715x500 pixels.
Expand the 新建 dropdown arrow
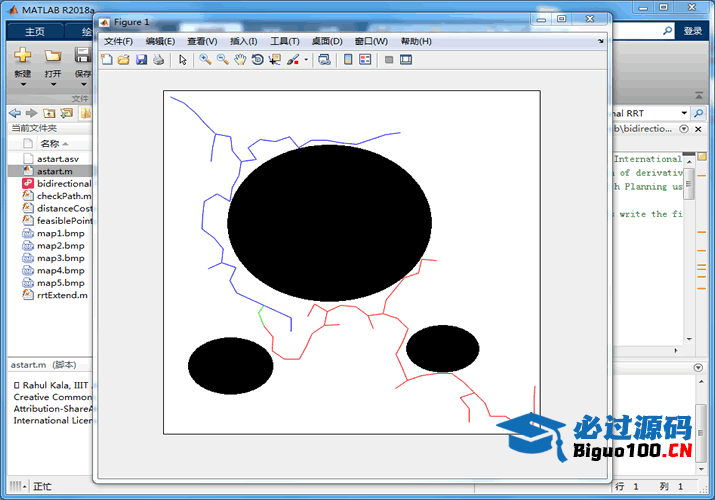click(x=23, y=84)
